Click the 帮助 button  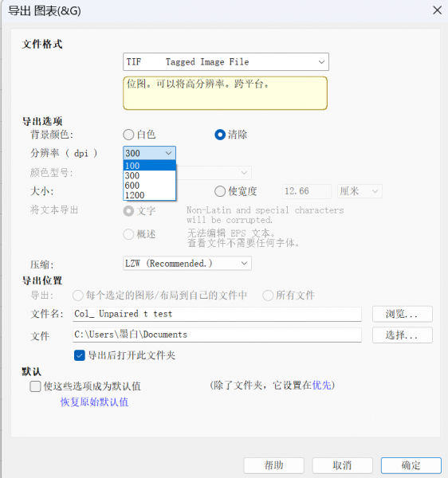coord(274,465)
